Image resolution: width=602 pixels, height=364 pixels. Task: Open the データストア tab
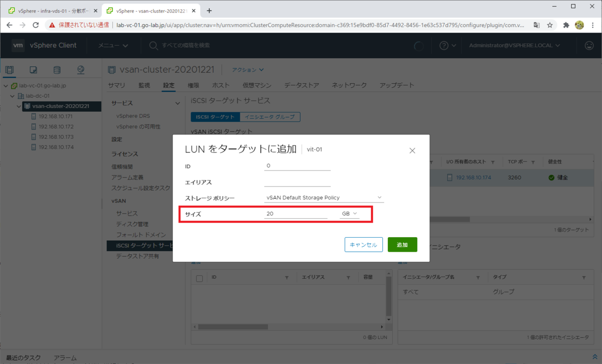pos(302,85)
